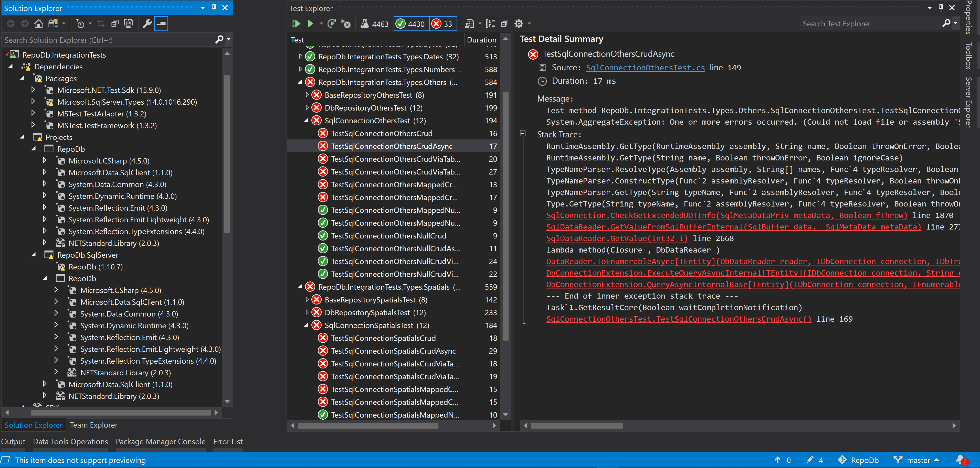Image resolution: width=980 pixels, height=468 pixels.
Task: Open Test Explorer settings gear
Action: click(x=519, y=24)
